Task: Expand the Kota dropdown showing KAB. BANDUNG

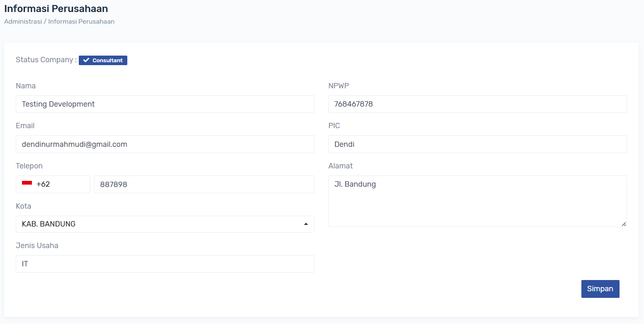Action: (x=165, y=224)
